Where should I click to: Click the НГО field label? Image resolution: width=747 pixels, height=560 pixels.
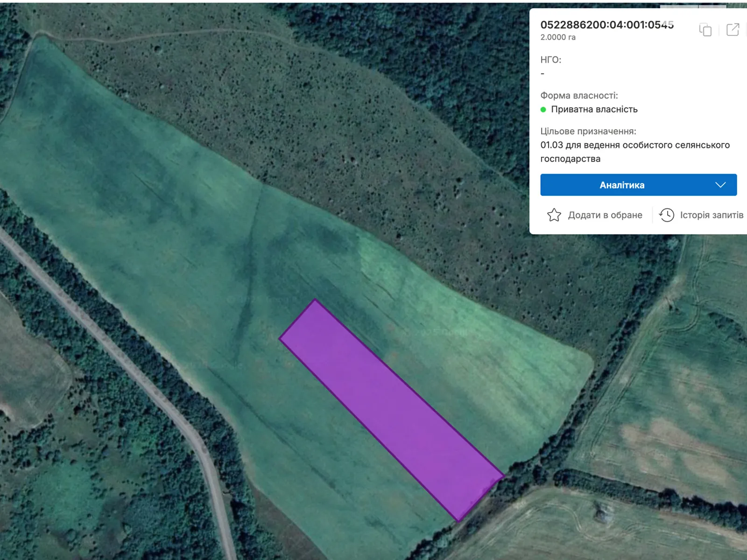pyautogui.click(x=550, y=60)
